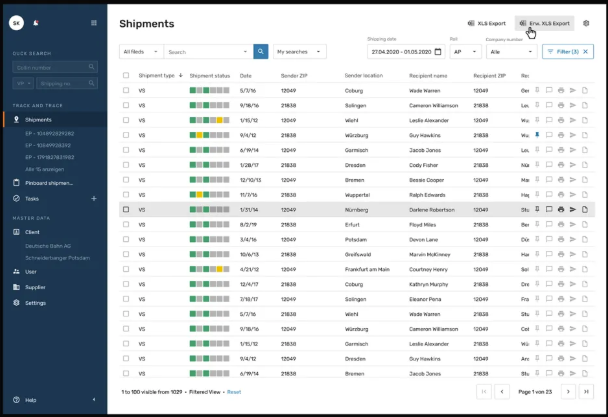The image size is (608, 417).
Task: Click the plus icon next to Tasks
Action: [x=94, y=199]
